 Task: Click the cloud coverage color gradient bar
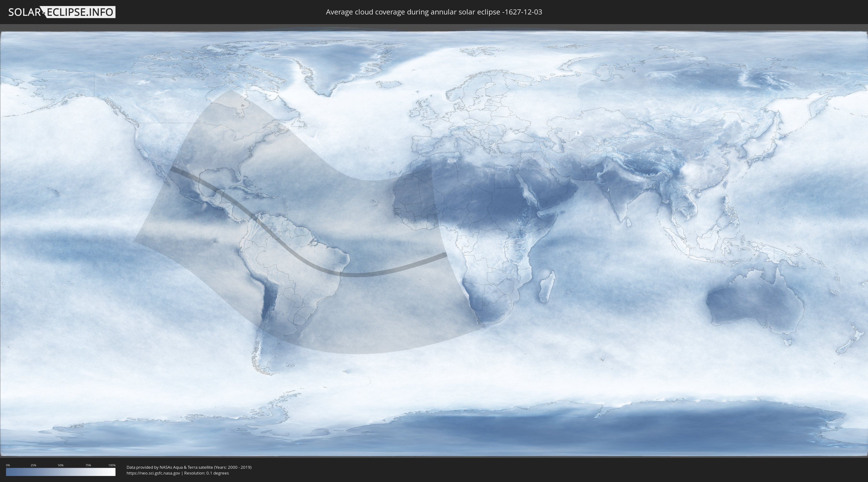click(x=61, y=472)
